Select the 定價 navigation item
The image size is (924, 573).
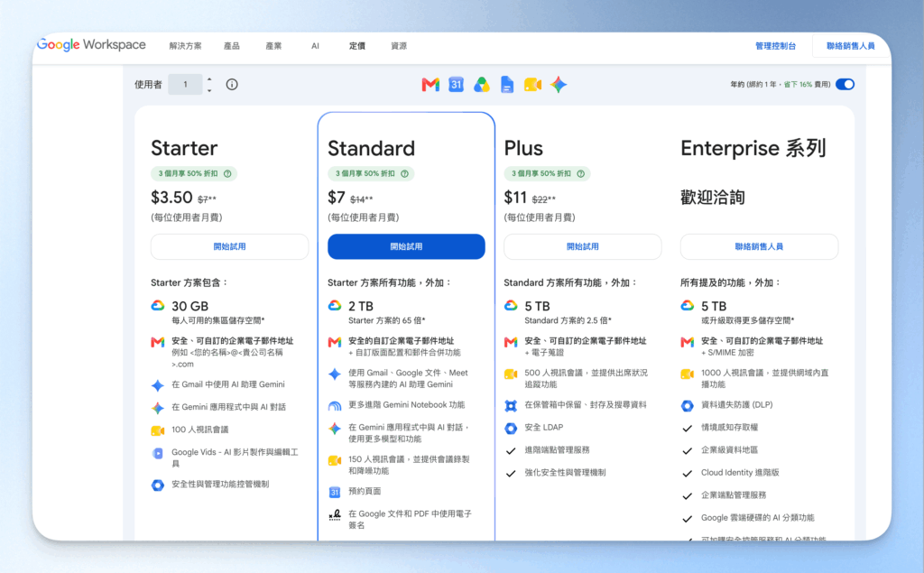coord(357,46)
